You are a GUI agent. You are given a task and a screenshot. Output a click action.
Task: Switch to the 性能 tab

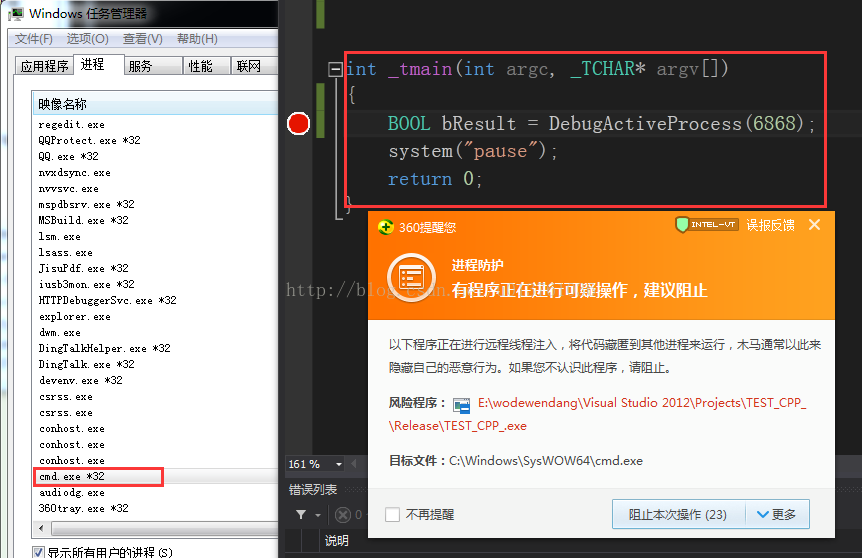[x=206, y=66]
